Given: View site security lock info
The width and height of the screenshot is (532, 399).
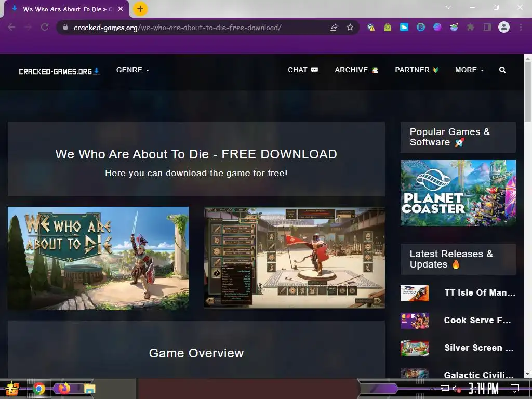Looking at the screenshot, I should click(65, 27).
